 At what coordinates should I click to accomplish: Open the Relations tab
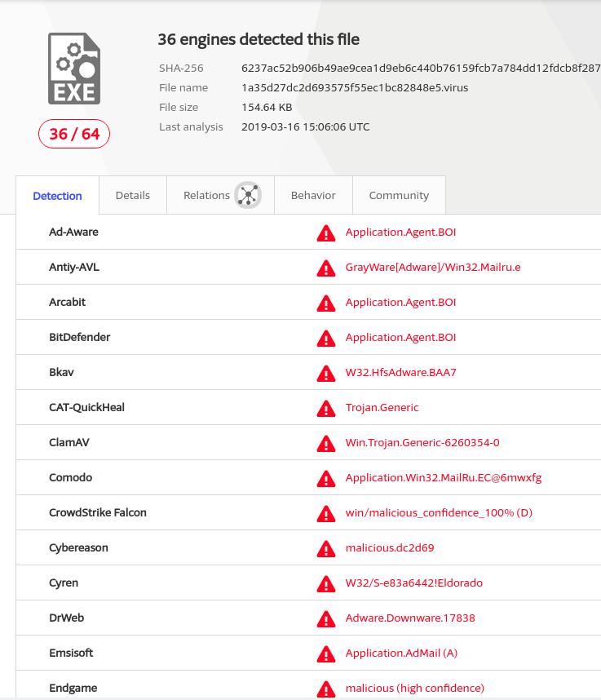click(x=220, y=195)
